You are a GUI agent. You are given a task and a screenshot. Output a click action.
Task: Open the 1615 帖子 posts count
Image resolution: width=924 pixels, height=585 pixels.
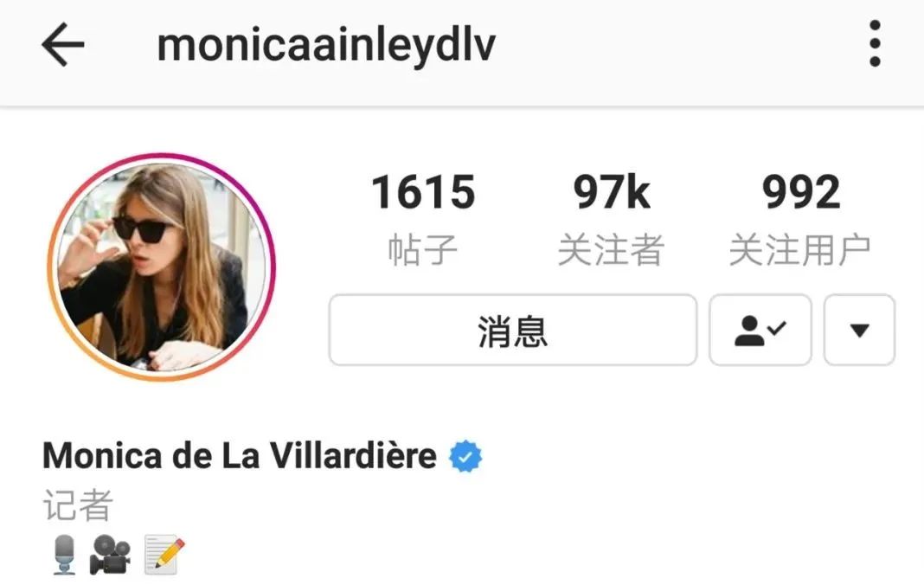[x=423, y=219]
